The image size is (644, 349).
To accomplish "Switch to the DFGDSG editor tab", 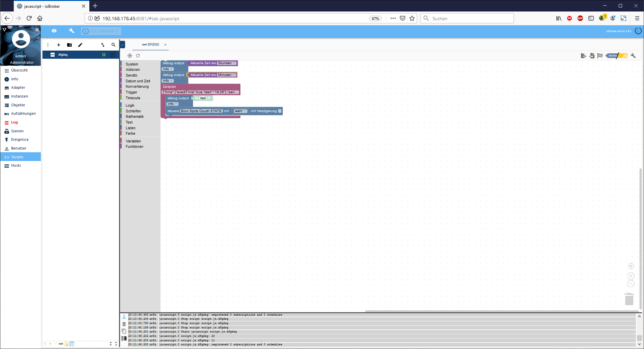I will (x=151, y=45).
